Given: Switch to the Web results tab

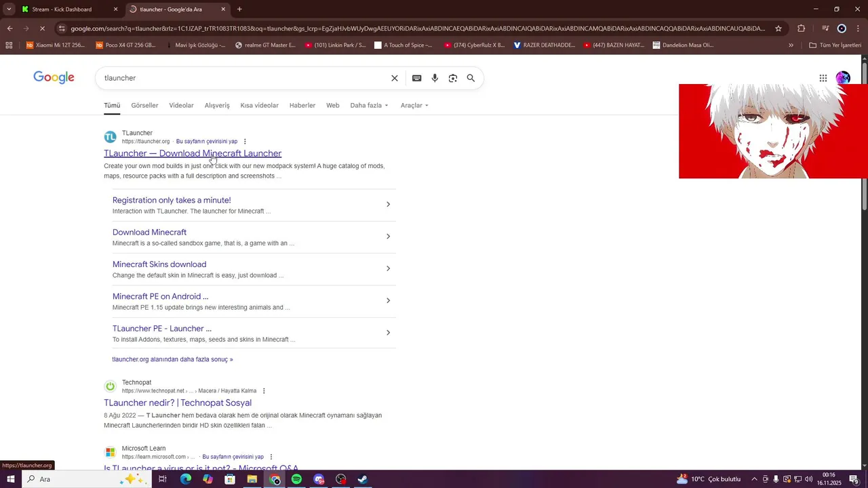Looking at the screenshot, I should coord(333,106).
